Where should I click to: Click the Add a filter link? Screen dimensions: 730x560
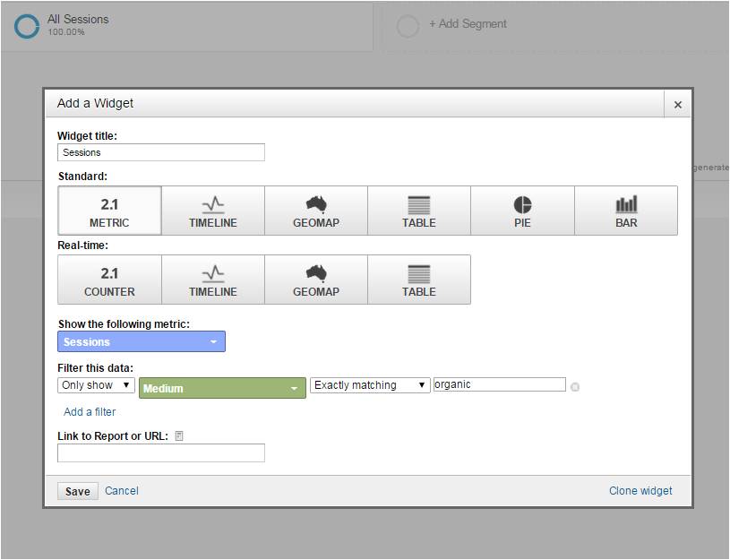[90, 412]
